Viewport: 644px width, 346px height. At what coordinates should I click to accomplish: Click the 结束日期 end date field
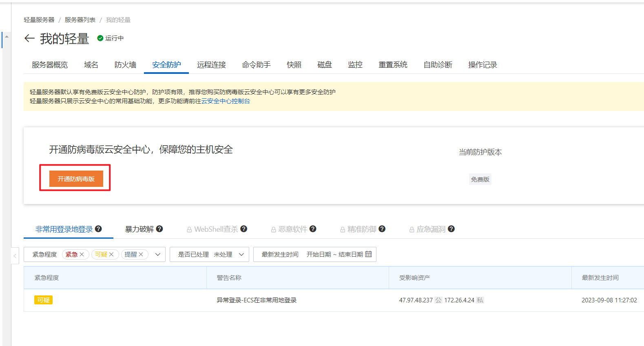351,254
